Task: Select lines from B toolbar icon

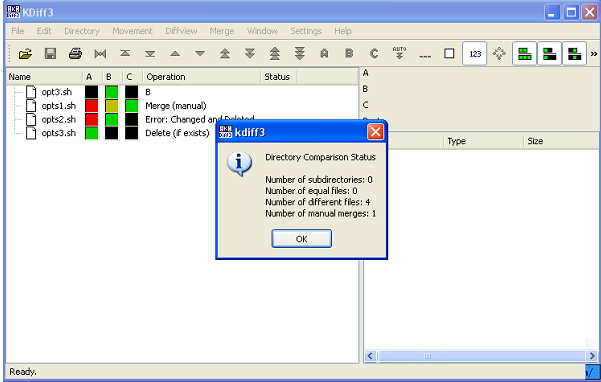Action: (x=349, y=54)
